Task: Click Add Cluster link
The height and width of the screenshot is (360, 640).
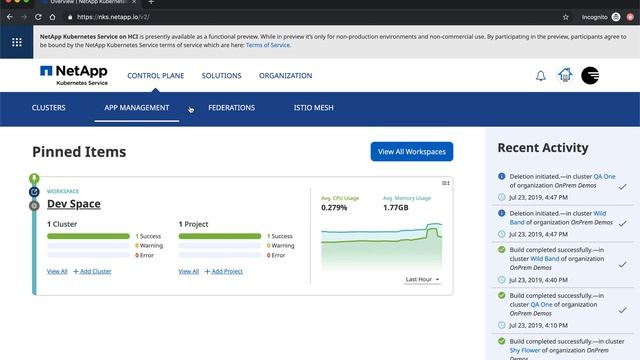Action: pos(92,271)
